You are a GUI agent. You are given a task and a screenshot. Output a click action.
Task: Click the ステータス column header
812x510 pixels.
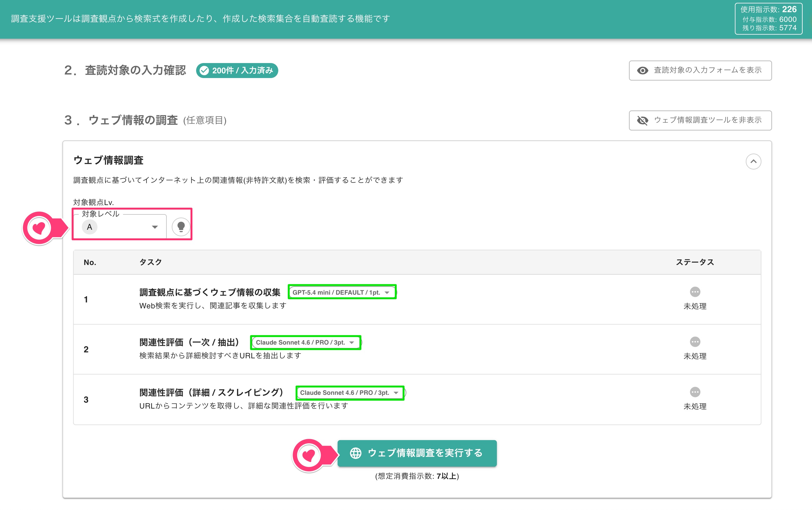point(695,262)
